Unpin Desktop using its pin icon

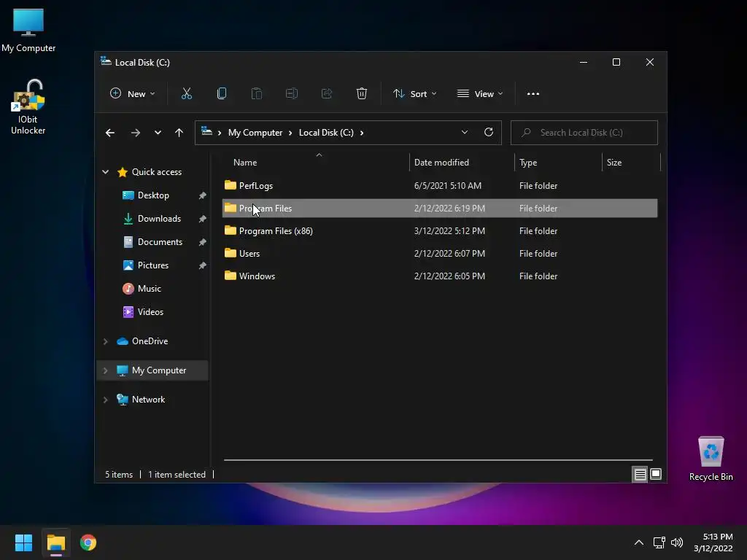pyautogui.click(x=203, y=195)
